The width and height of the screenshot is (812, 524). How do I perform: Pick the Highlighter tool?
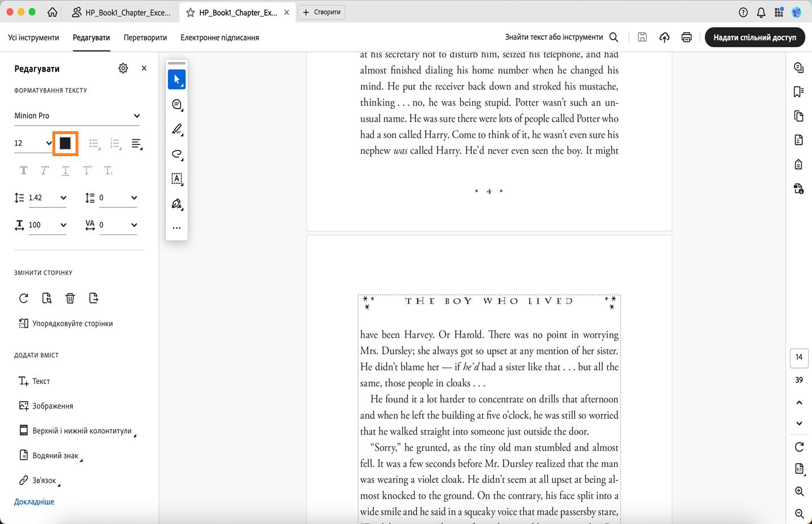click(x=176, y=129)
